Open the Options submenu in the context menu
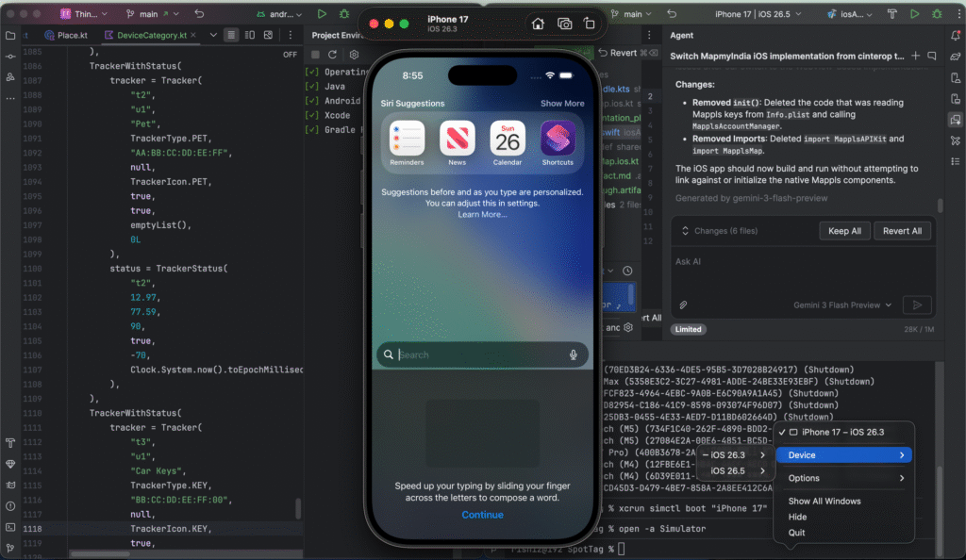The width and height of the screenshot is (966, 560). tap(843, 478)
